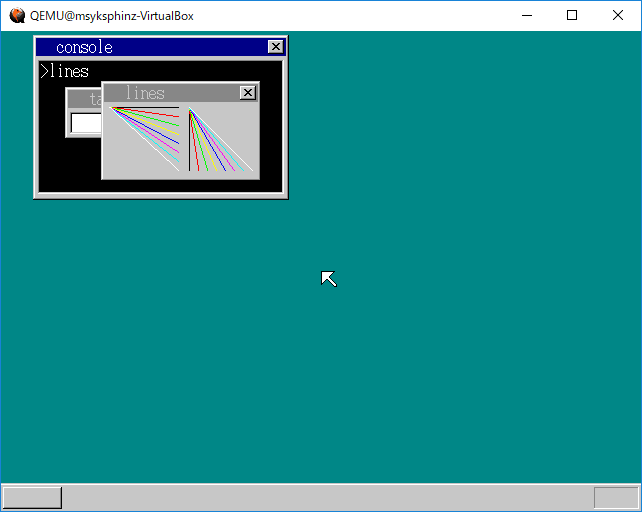
Task: Close the lines window
Action: click(x=248, y=93)
